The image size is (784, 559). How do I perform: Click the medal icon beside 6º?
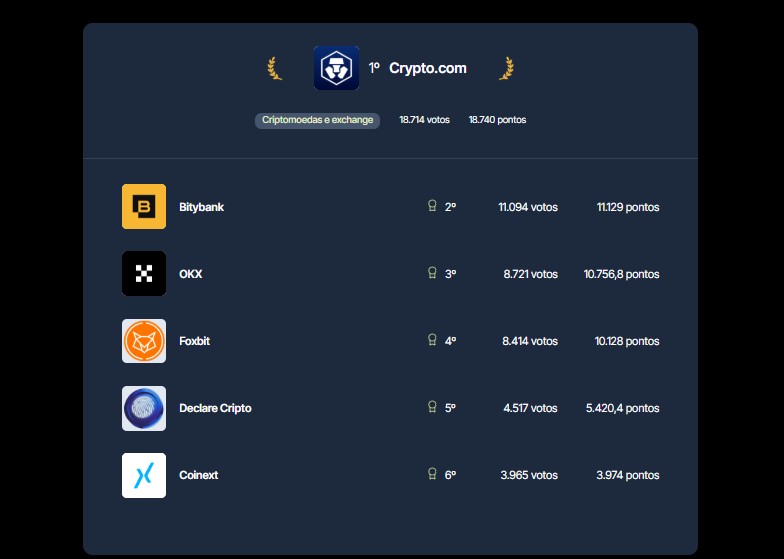pos(432,474)
